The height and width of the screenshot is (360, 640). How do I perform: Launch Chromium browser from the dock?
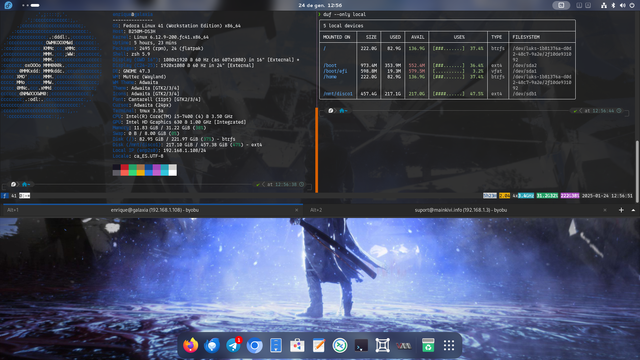[x=255, y=345]
